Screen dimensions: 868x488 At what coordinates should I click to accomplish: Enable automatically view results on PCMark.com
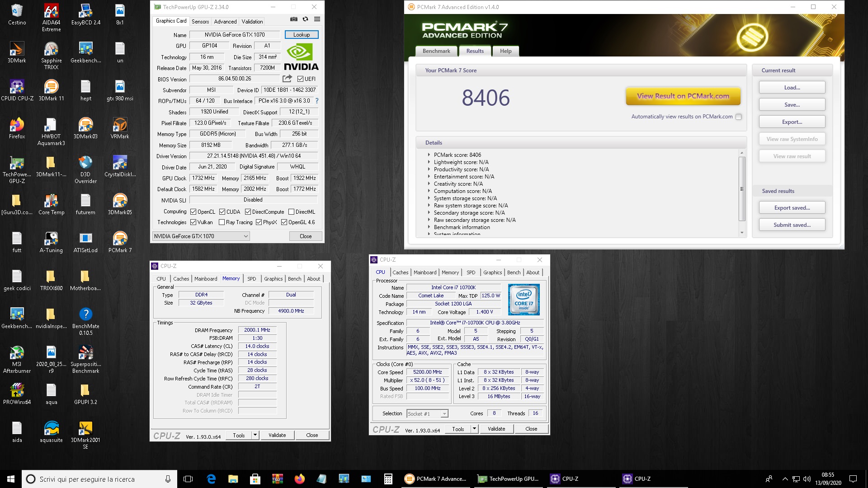coord(738,117)
